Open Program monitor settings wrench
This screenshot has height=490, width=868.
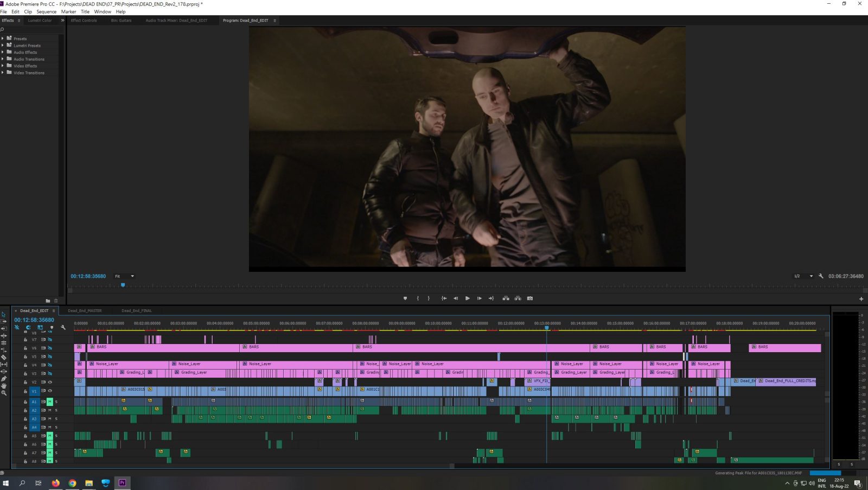[821, 276]
